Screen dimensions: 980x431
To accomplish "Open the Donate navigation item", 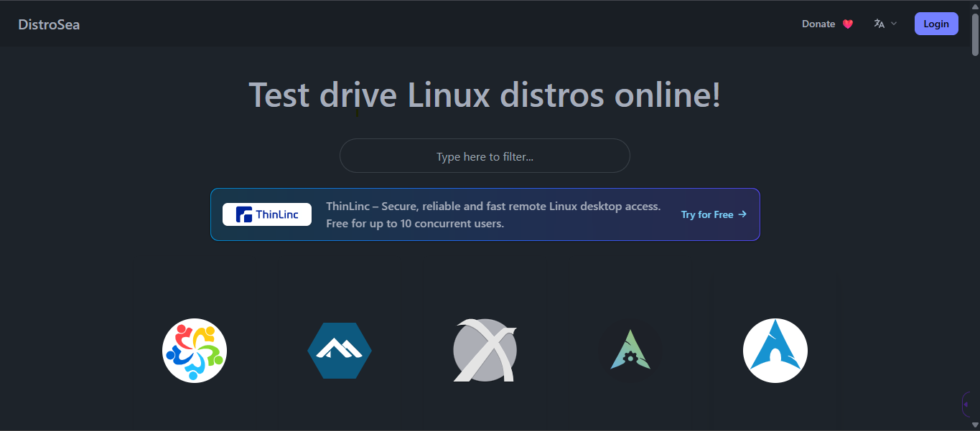I will click(818, 24).
